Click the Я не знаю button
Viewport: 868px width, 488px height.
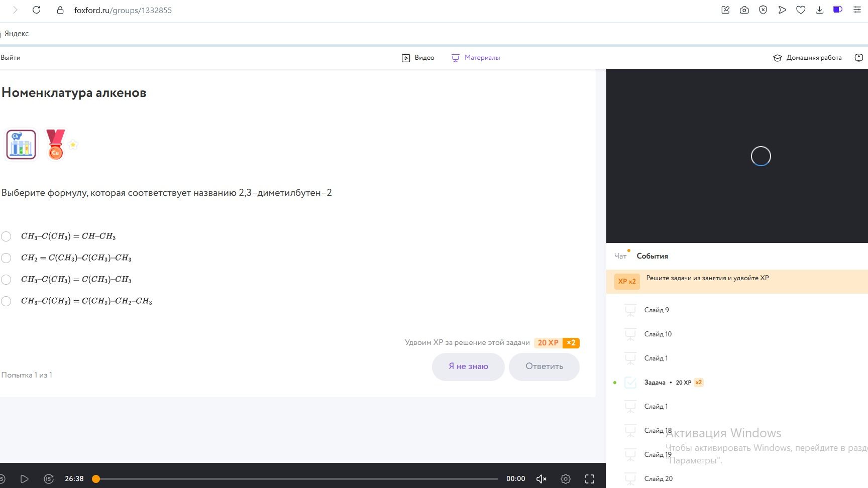[468, 367]
